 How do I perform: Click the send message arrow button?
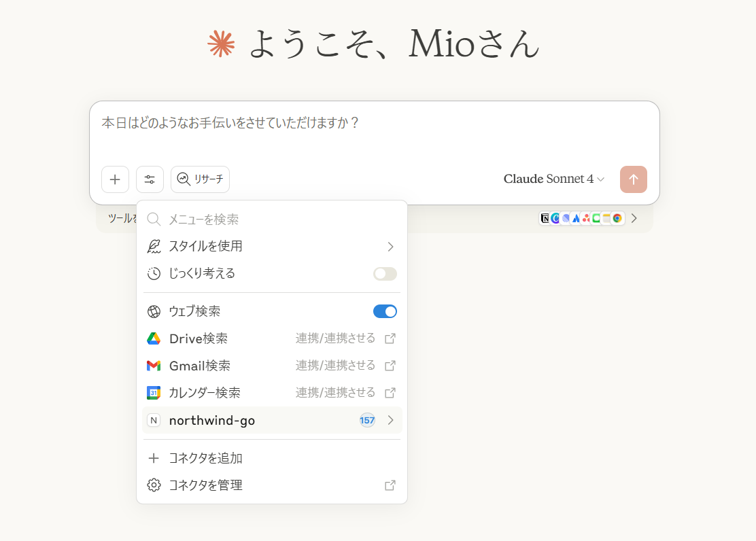pos(634,179)
